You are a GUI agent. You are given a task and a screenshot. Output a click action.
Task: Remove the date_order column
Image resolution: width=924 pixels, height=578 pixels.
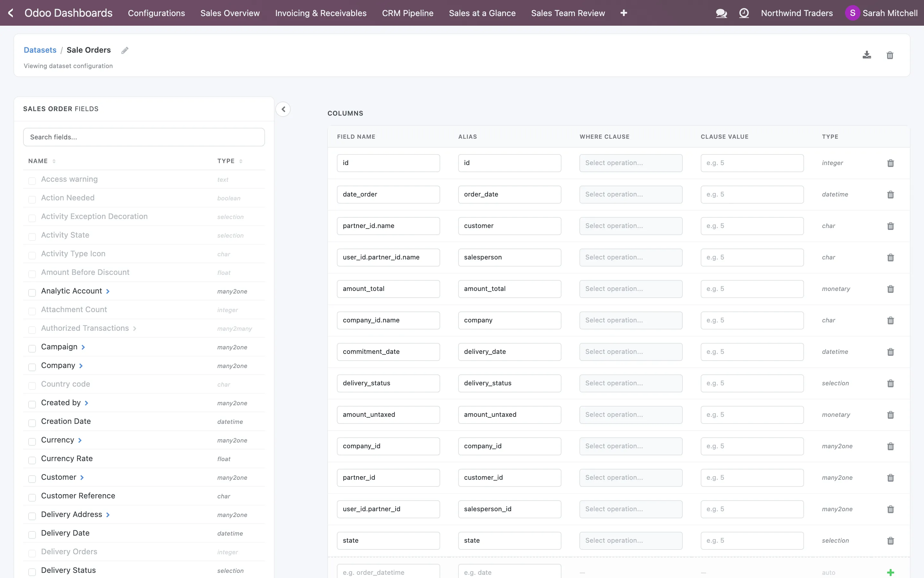pyautogui.click(x=890, y=195)
